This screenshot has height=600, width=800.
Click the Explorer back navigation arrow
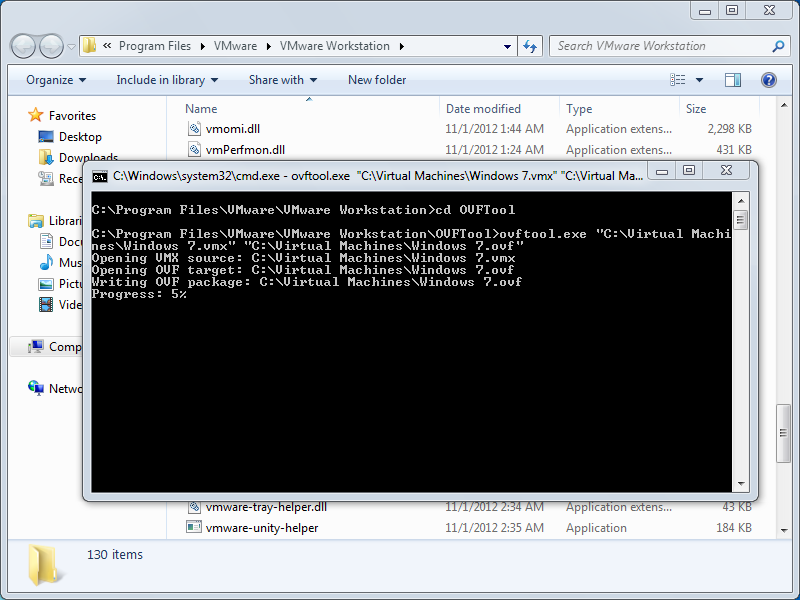click(x=24, y=46)
